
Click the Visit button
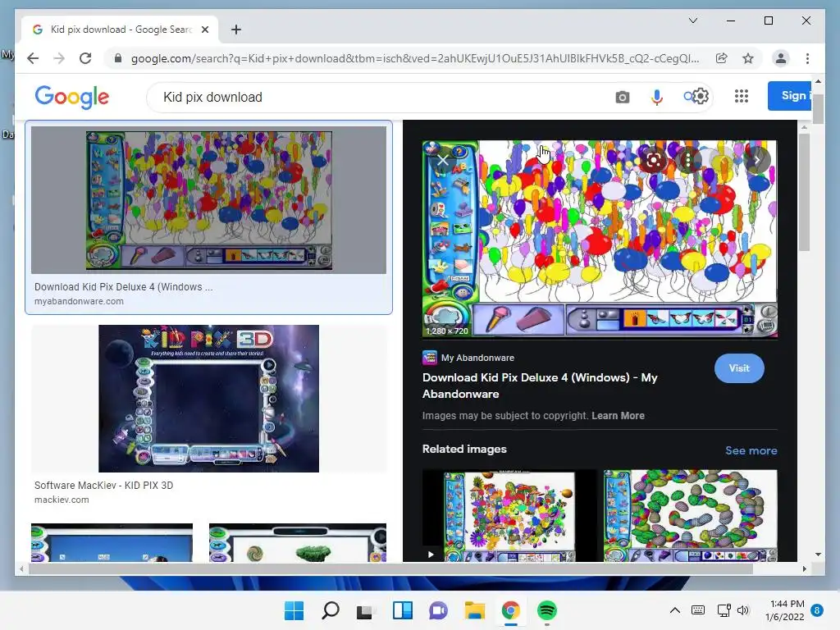(x=739, y=368)
